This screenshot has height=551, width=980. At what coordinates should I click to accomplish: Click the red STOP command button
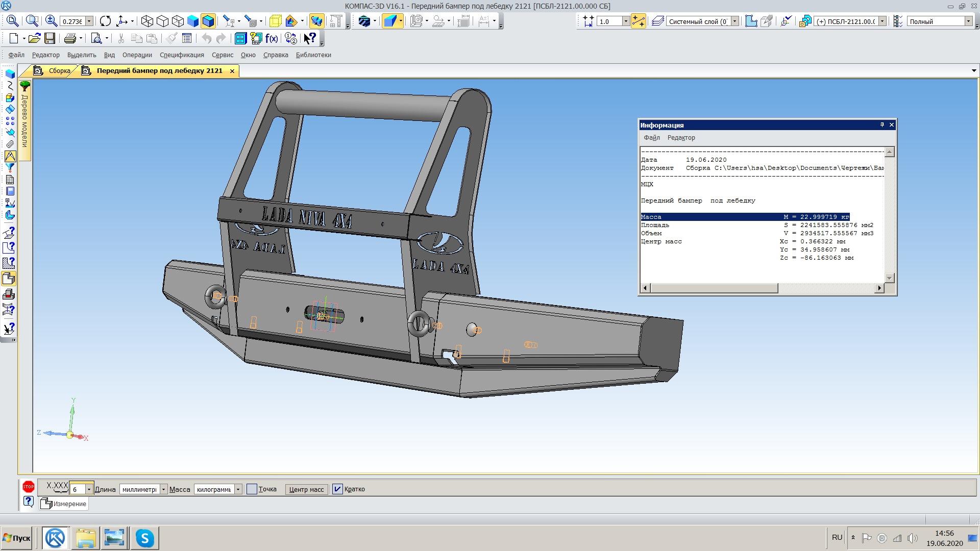pos(29,487)
